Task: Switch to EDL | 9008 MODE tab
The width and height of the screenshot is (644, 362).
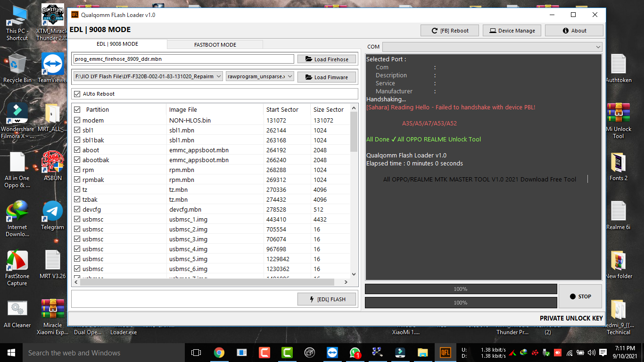Action: 117,44
